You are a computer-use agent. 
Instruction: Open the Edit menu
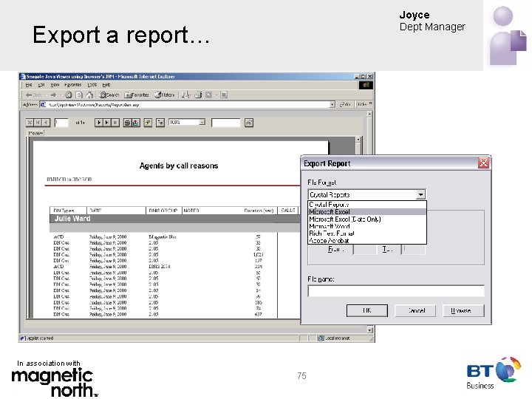(x=41, y=85)
